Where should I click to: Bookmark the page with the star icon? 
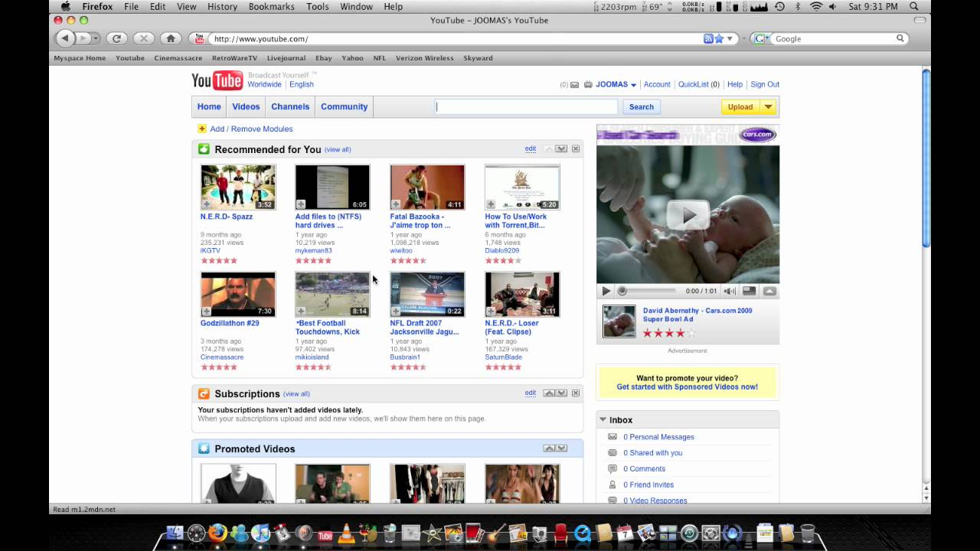click(719, 38)
